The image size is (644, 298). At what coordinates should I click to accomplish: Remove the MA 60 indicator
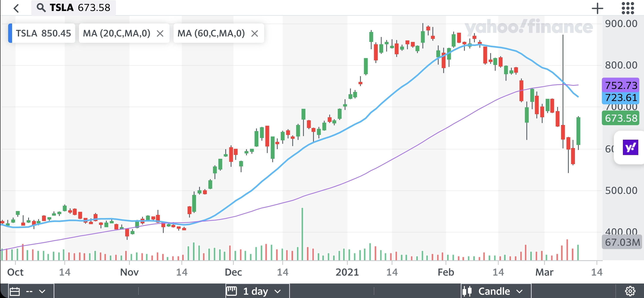254,33
